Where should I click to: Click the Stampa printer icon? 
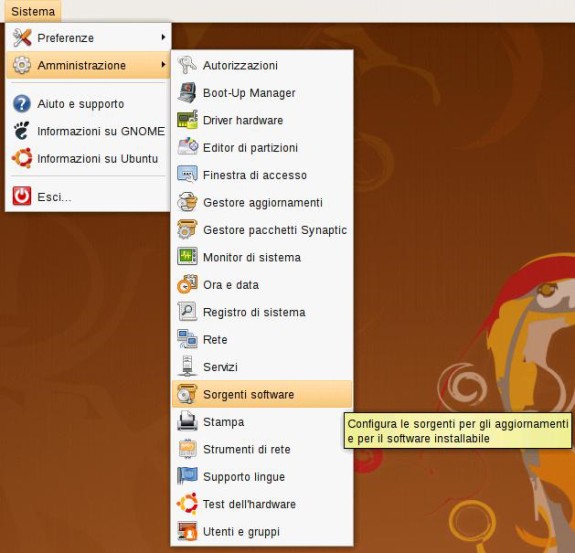coord(187,422)
